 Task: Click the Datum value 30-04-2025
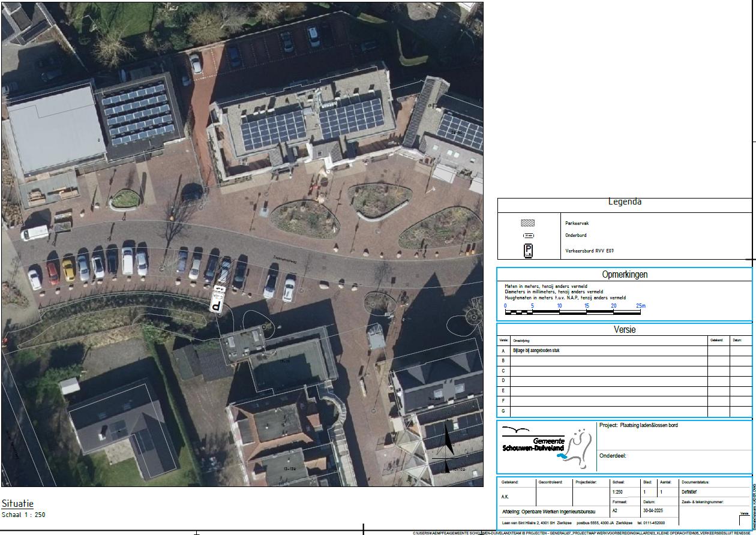coord(653,511)
